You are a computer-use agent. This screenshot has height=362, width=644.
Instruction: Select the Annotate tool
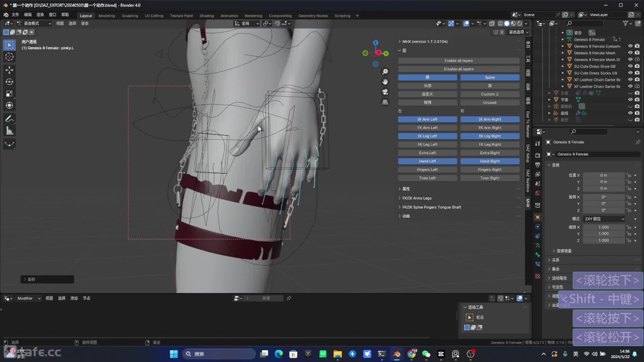9,119
